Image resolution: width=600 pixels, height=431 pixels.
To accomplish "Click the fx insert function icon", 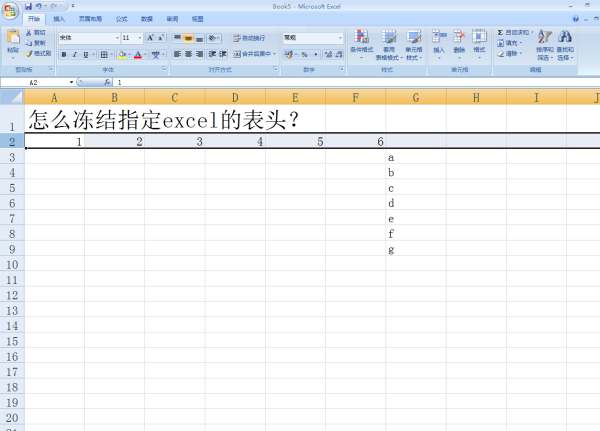I will [107, 82].
